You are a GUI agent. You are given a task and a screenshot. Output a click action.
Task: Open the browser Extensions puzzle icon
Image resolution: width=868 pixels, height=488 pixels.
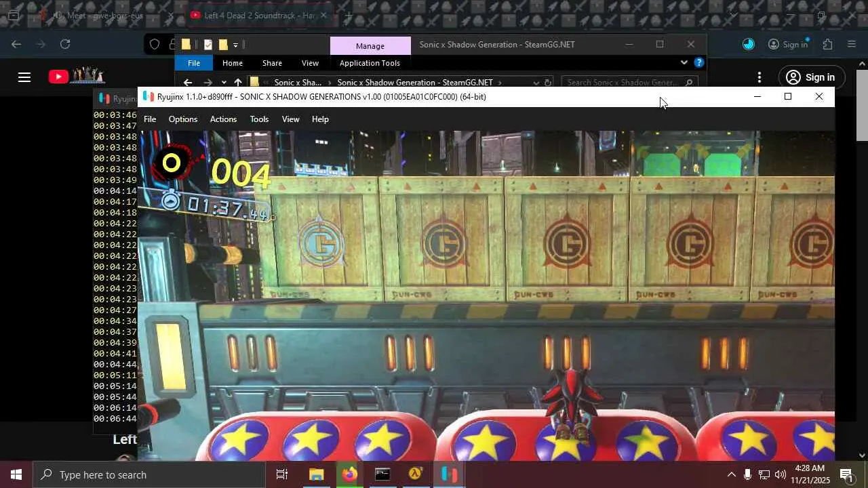827,44
